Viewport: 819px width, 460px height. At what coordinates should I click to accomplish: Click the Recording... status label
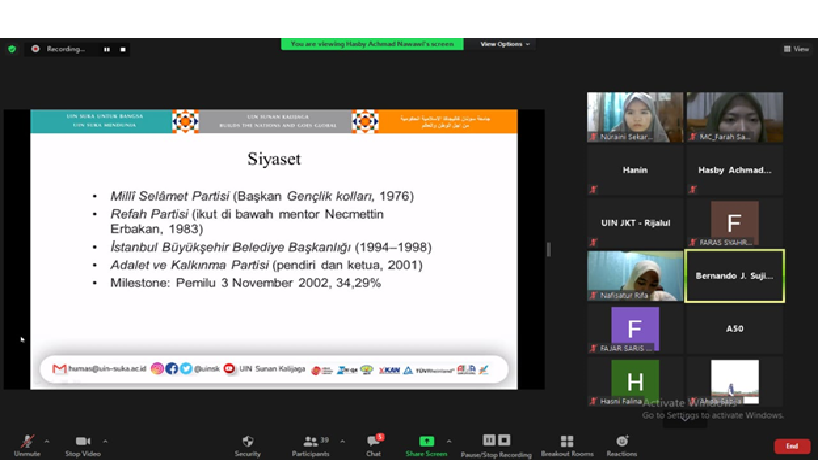click(65, 49)
